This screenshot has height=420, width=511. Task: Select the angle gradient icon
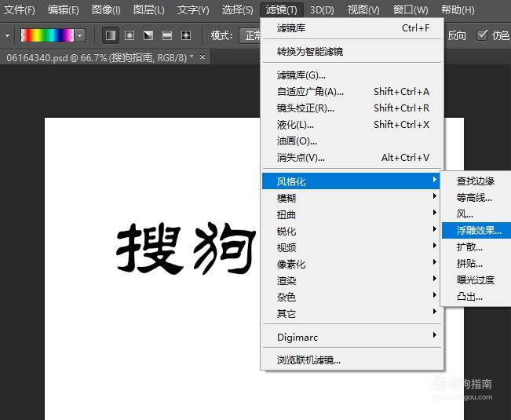[x=148, y=35]
